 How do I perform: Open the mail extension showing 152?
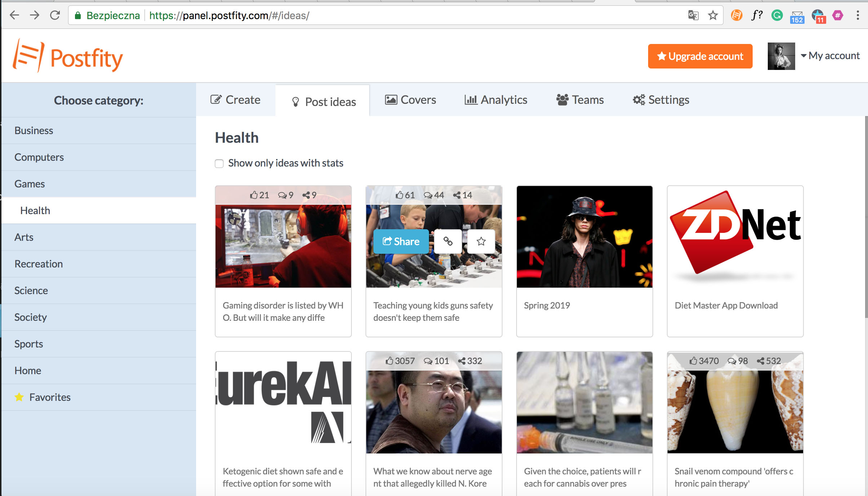pos(797,17)
